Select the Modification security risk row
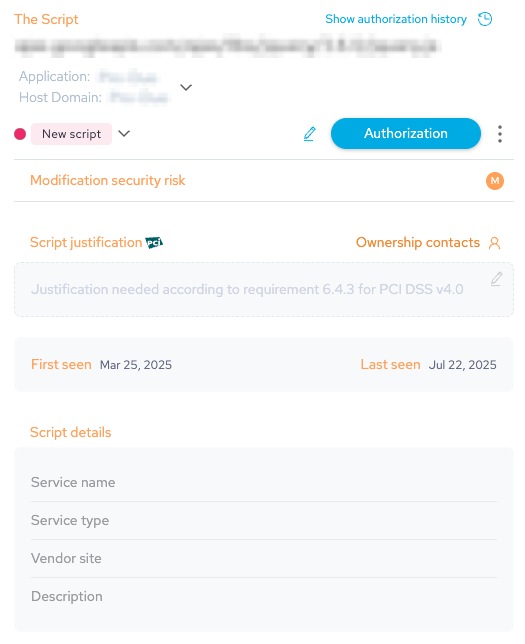 (264, 181)
